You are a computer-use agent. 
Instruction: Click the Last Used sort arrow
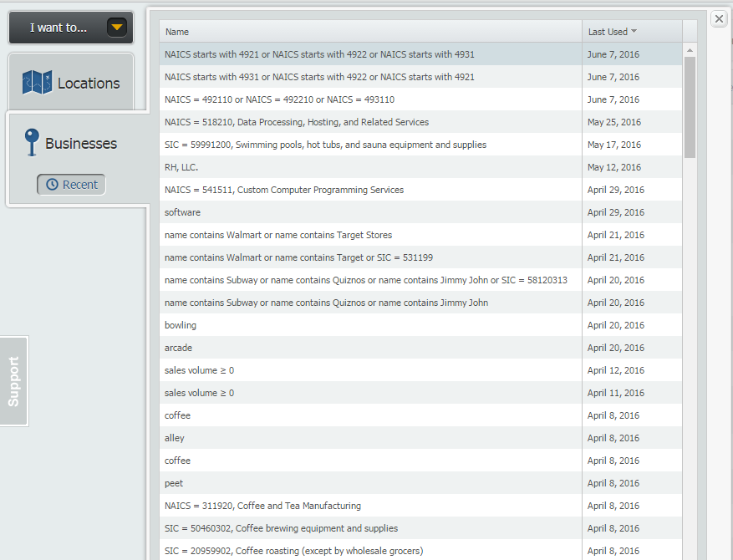(x=634, y=31)
